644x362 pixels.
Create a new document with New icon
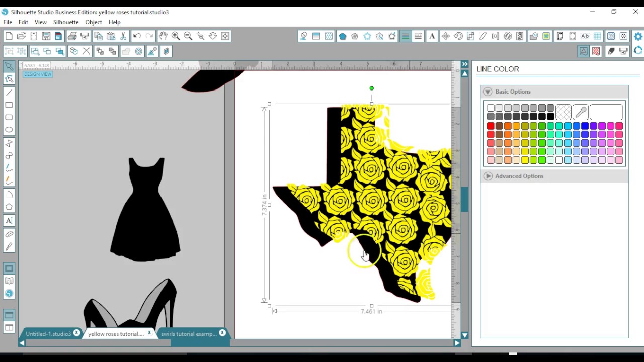(x=9, y=36)
